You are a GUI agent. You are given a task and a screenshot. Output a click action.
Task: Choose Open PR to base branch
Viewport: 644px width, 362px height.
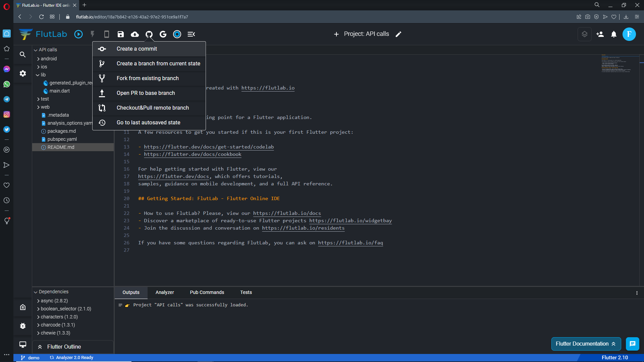(x=149, y=93)
